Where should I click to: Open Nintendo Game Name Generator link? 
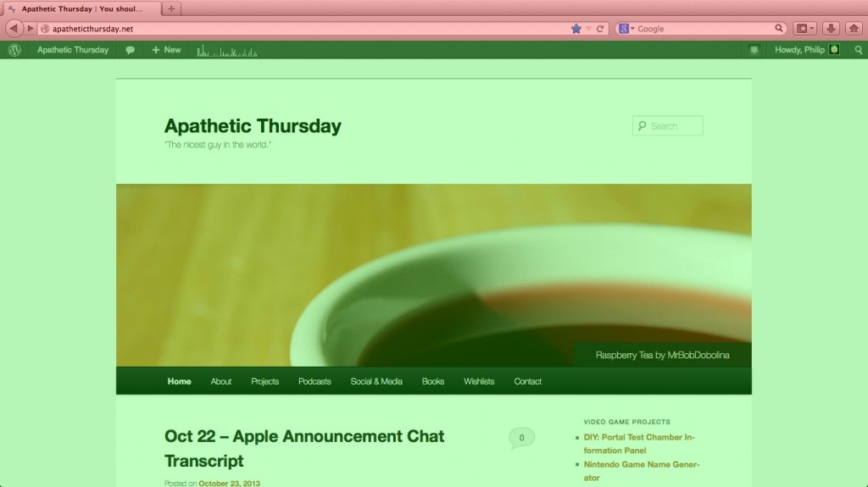641,471
